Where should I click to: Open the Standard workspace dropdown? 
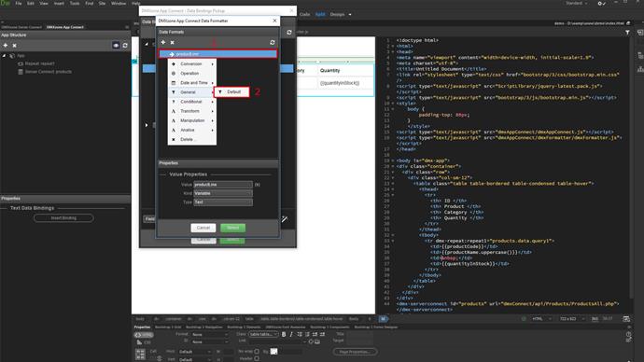(576, 4)
